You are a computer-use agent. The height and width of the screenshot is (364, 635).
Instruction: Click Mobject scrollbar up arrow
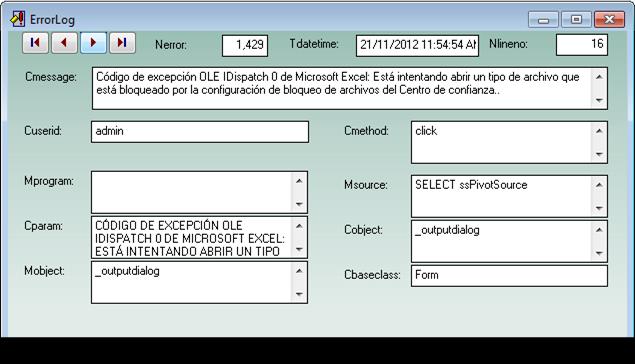pyautogui.click(x=299, y=271)
